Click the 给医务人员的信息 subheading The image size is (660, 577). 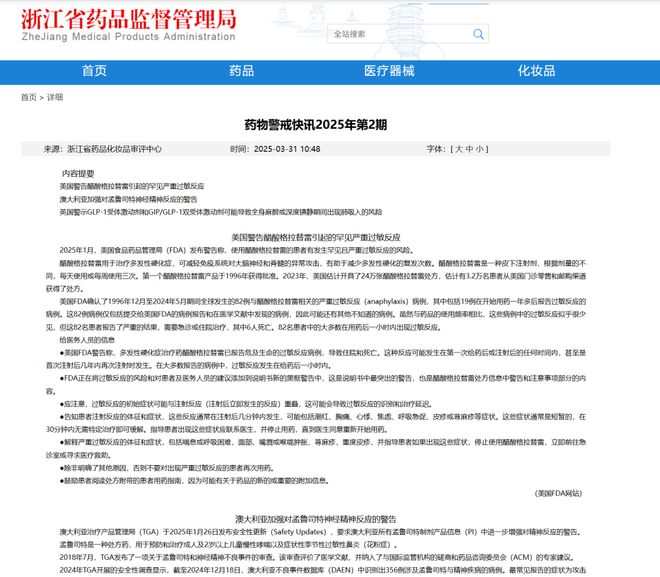[87, 340]
